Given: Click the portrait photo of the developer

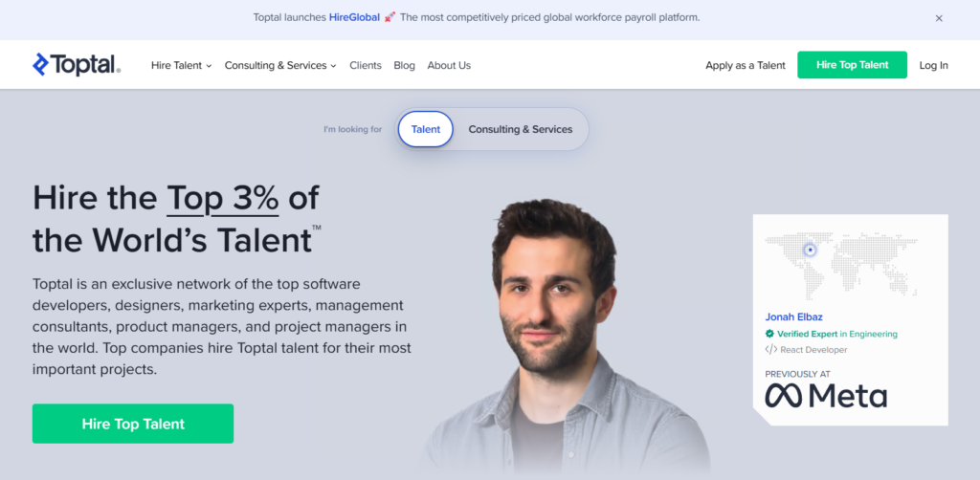Looking at the screenshot, I should 566,338.
